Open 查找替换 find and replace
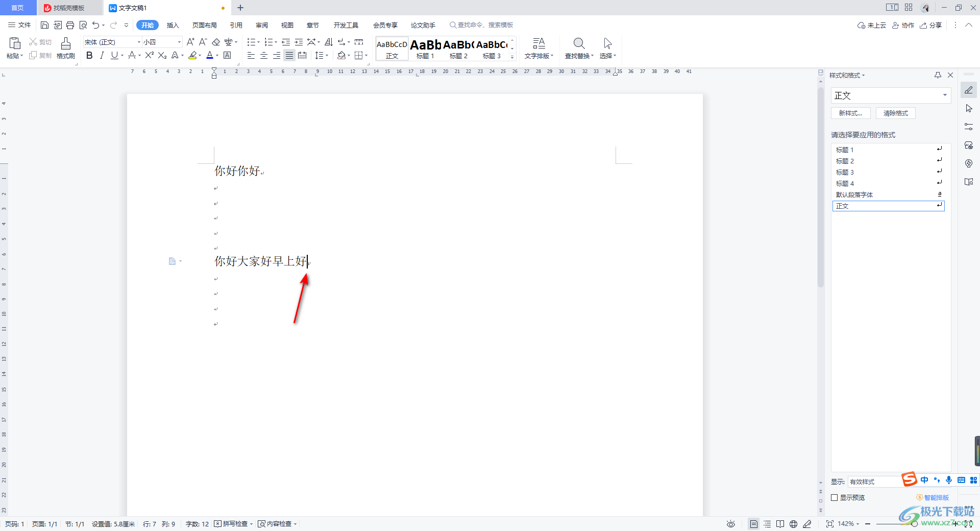 coord(579,49)
